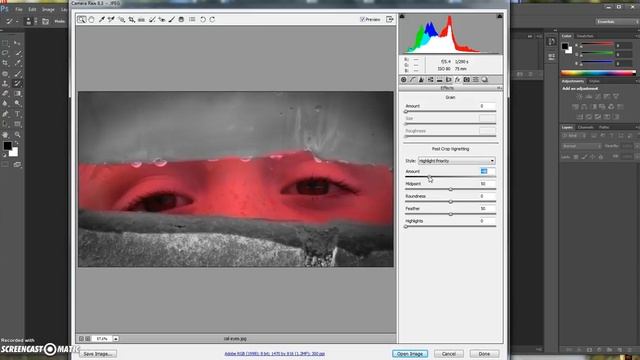Activate the Targeted Adjustment tool
640x360 pixels.
(x=122, y=20)
